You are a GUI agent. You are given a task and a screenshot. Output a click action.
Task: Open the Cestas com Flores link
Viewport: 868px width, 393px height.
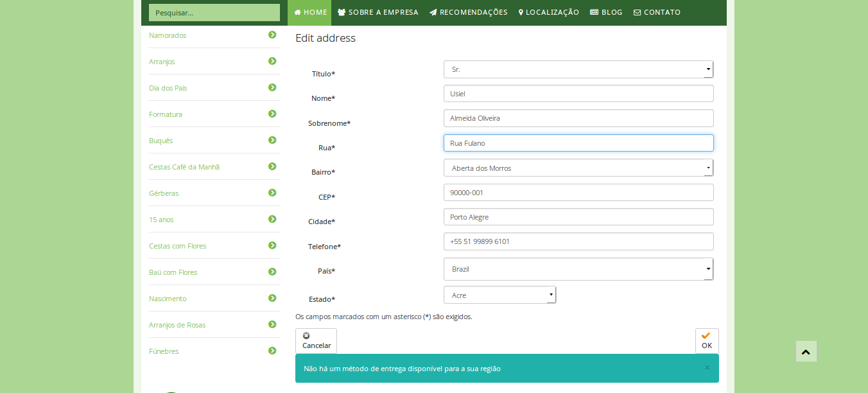[x=178, y=246]
